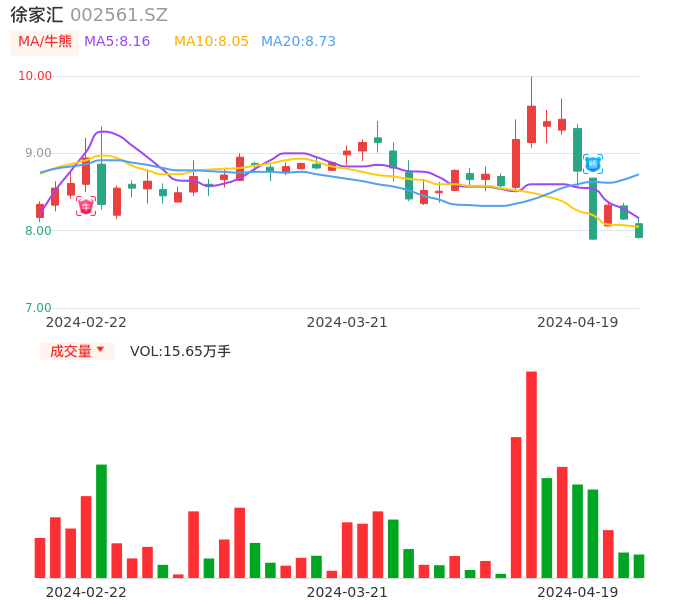Image resolution: width=686 pixels, height=606 pixels.
Task: Select the MA/牛熊 indicator tab
Action: point(45,42)
